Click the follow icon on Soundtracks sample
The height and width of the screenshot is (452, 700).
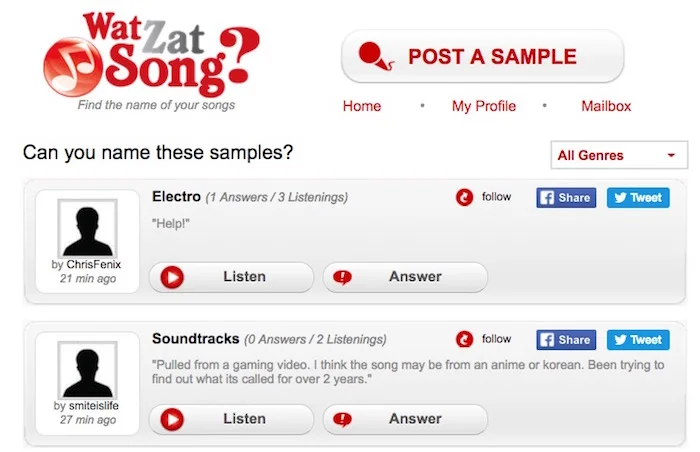pos(464,339)
